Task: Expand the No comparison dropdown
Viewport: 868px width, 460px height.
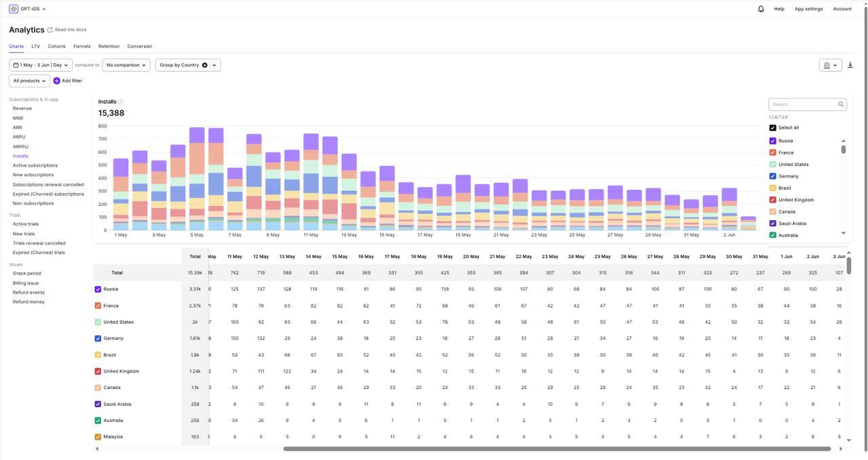Action: (126, 65)
